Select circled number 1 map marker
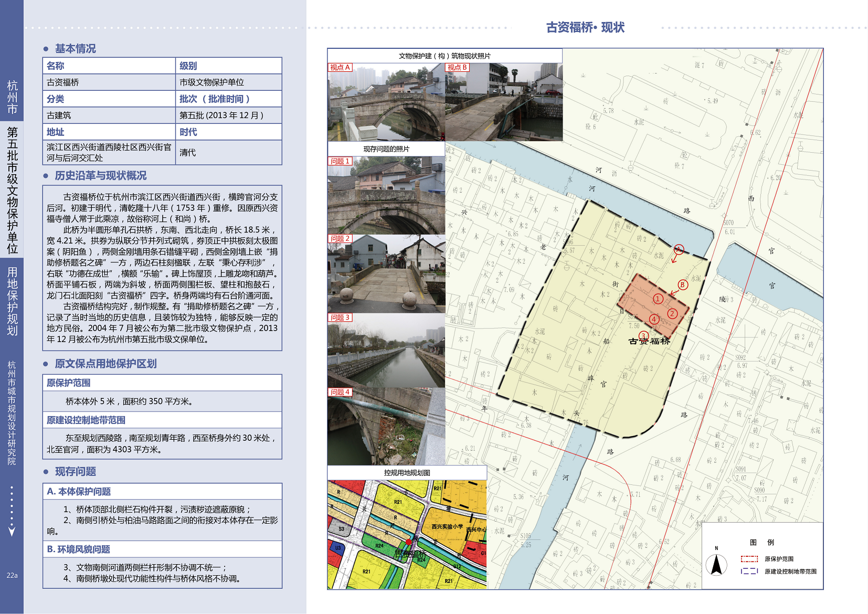The width and height of the screenshot is (868, 614). click(658, 299)
